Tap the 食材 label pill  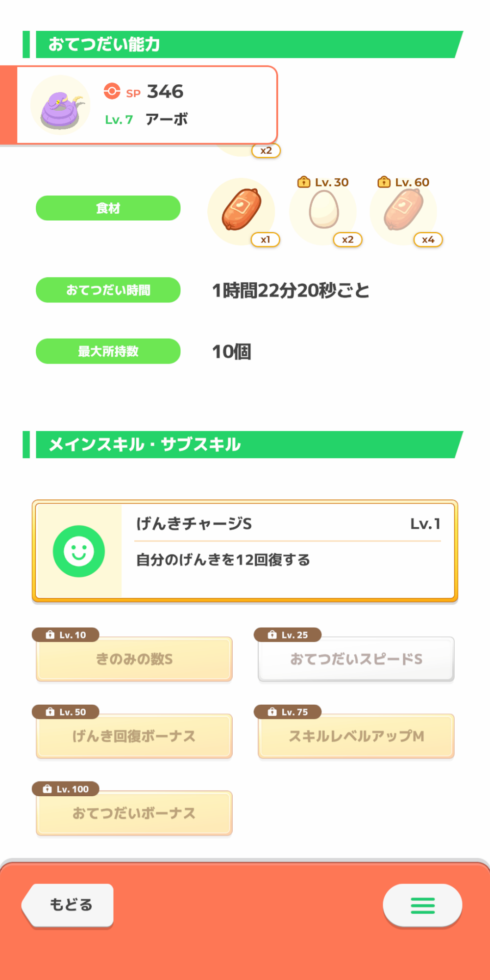108,208
